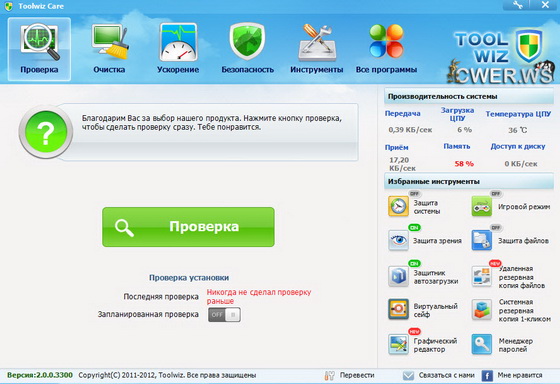
Task: Open the Ускорение speedup tab
Action: [x=178, y=49]
